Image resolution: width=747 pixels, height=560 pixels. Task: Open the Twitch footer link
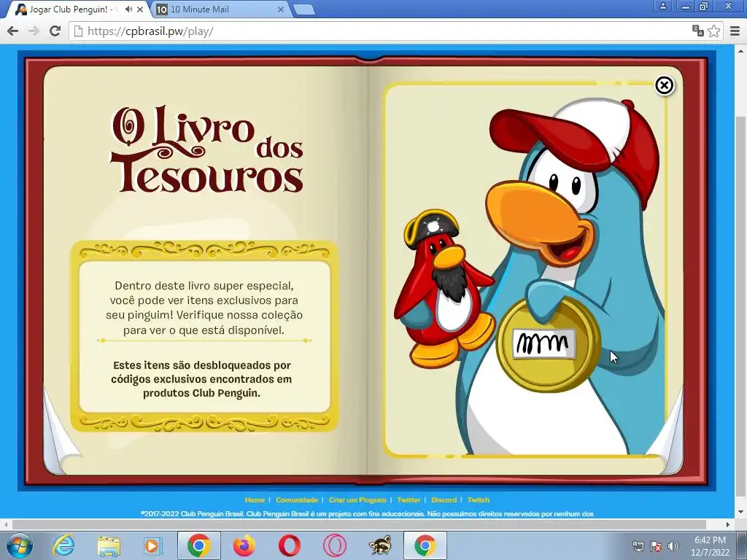pos(479,500)
